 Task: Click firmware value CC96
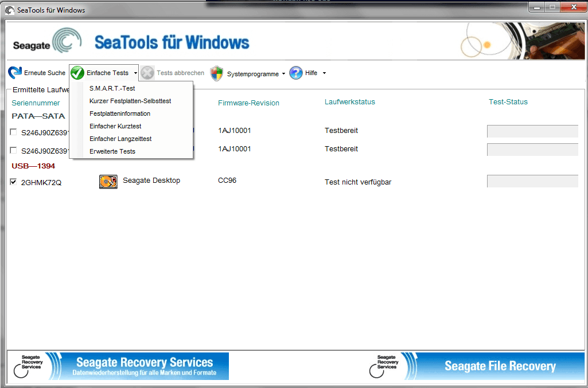pyautogui.click(x=227, y=181)
